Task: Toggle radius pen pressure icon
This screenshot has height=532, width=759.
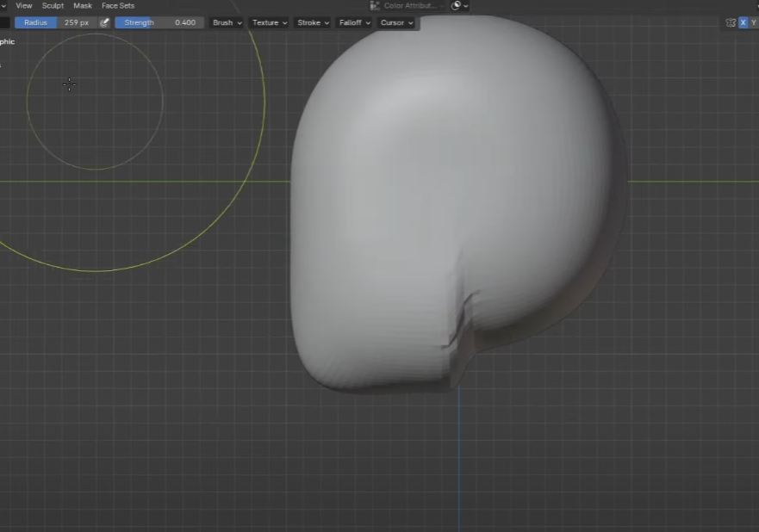Action: pos(105,22)
